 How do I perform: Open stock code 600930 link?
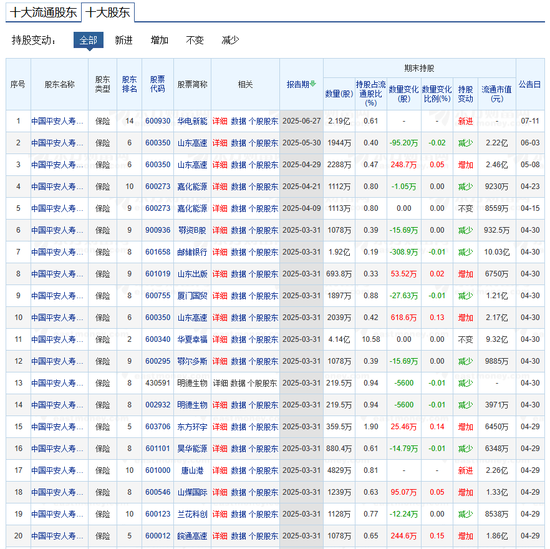[x=158, y=121]
